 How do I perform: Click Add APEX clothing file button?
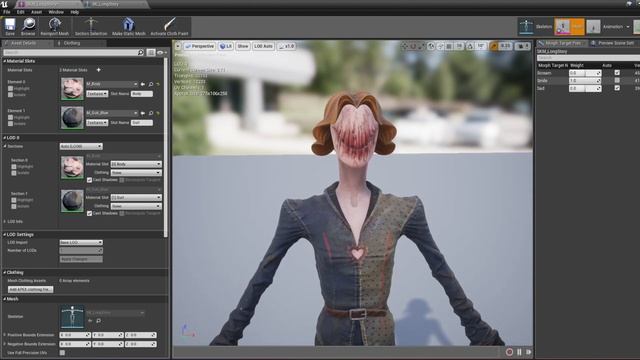click(31, 289)
